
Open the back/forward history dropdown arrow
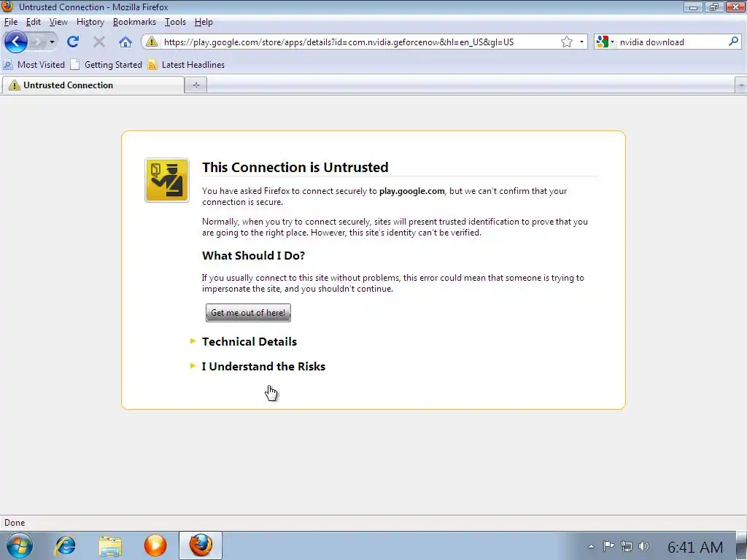52,42
